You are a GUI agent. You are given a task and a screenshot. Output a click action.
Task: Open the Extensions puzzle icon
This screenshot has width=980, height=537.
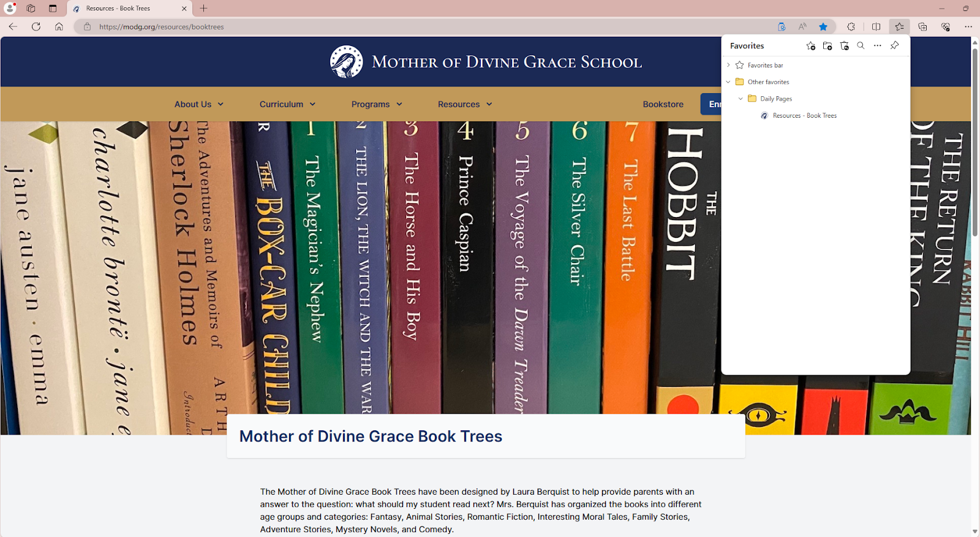(x=851, y=27)
